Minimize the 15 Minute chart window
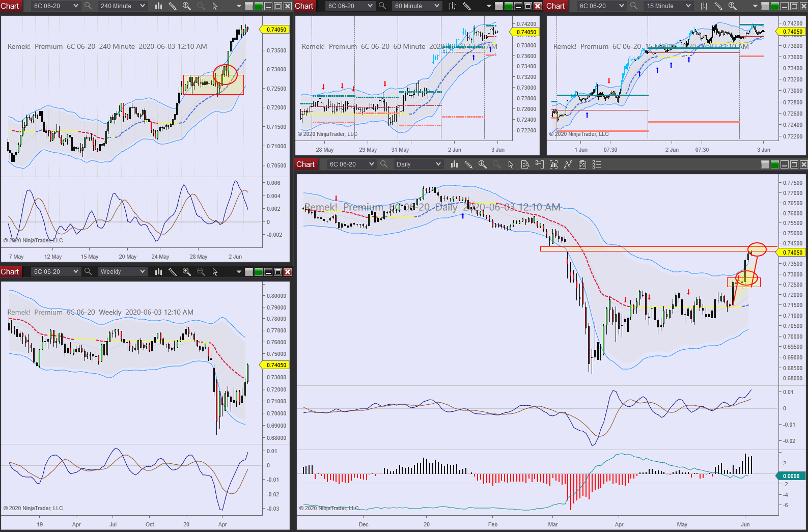Screen dimensions: 808x532 click(x=785, y=6)
